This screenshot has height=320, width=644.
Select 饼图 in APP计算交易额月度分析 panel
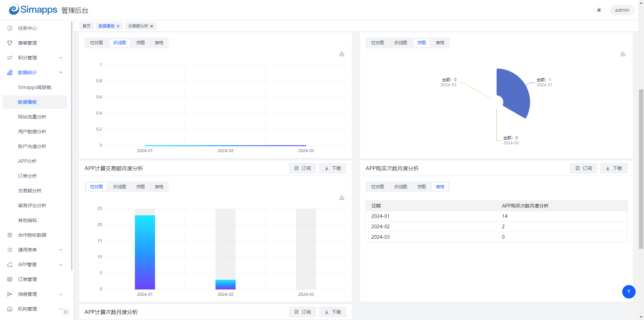coord(141,187)
